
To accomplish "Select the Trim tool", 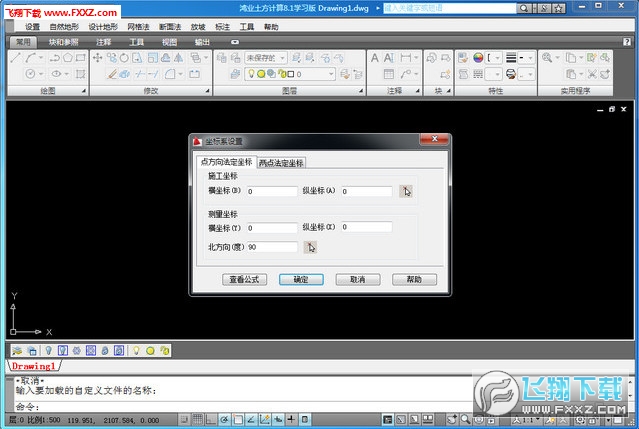I will click(x=140, y=74).
